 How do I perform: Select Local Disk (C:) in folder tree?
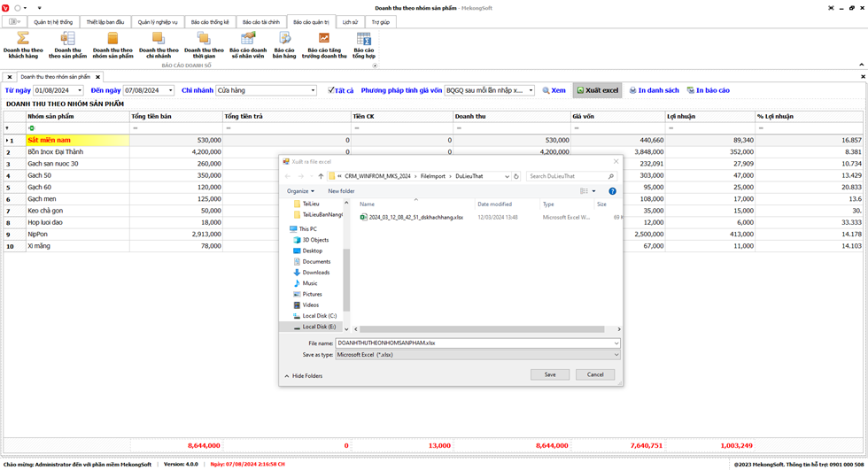click(319, 316)
